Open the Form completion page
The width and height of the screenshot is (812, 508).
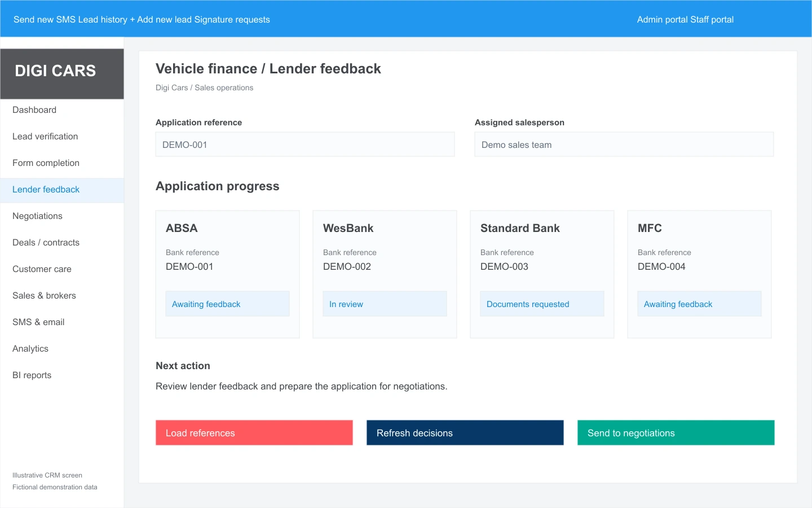click(x=62, y=163)
